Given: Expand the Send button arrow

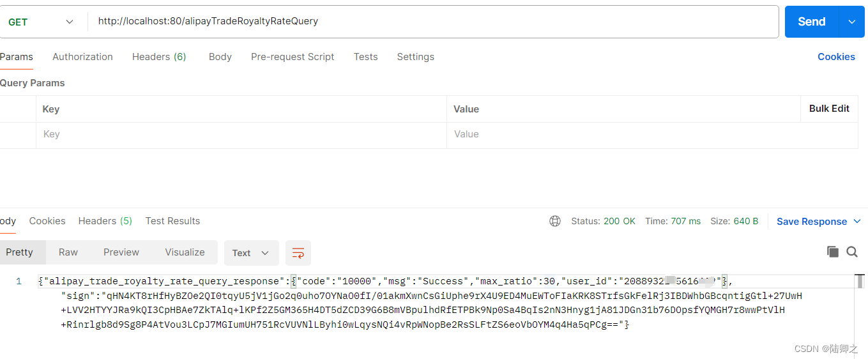Looking at the screenshot, I should tap(851, 22).
